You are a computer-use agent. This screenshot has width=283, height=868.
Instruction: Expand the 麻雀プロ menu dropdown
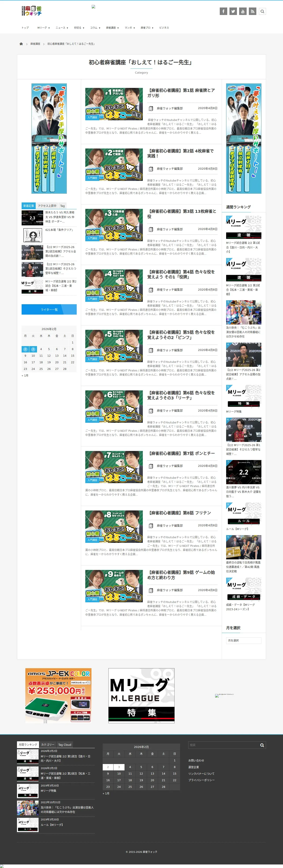click(147, 28)
